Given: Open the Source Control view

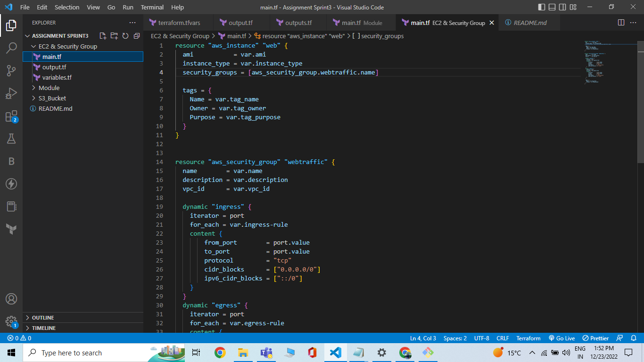Looking at the screenshot, I should pos(11,70).
